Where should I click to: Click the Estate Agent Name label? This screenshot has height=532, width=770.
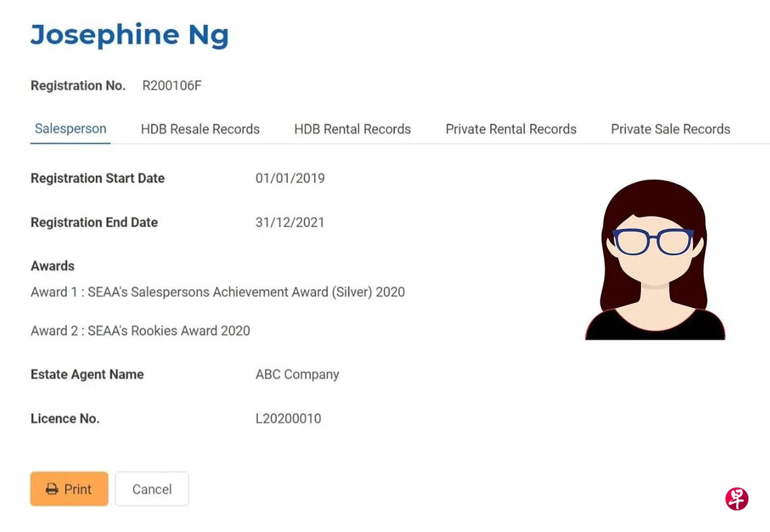pos(87,375)
